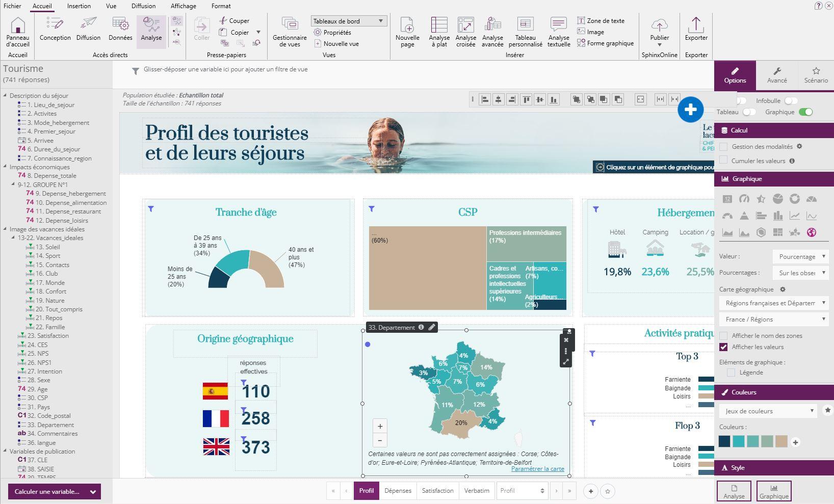834x504 pixels.
Task: Select the dark teal color swatch under Couleurs
Action: point(724,441)
